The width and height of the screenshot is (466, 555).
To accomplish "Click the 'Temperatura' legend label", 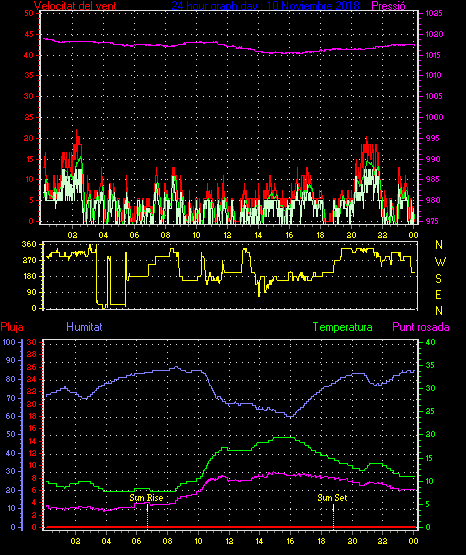I will click(x=343, y=327).
